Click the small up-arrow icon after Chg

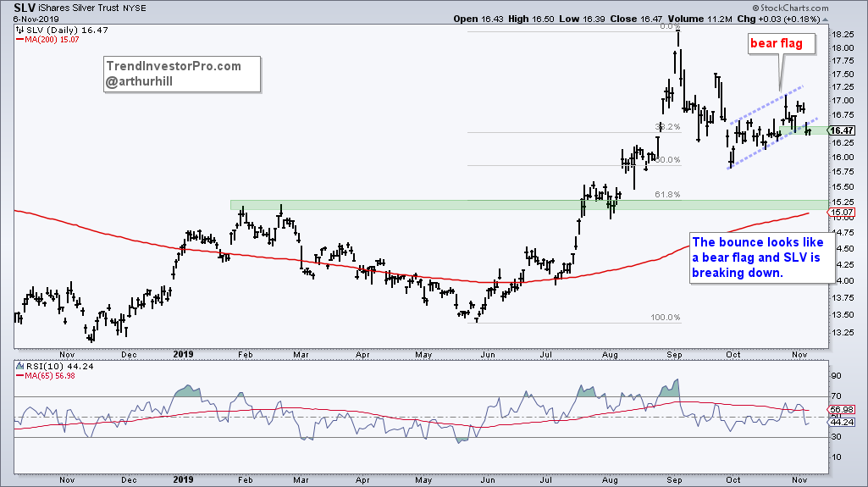point(825,19)
